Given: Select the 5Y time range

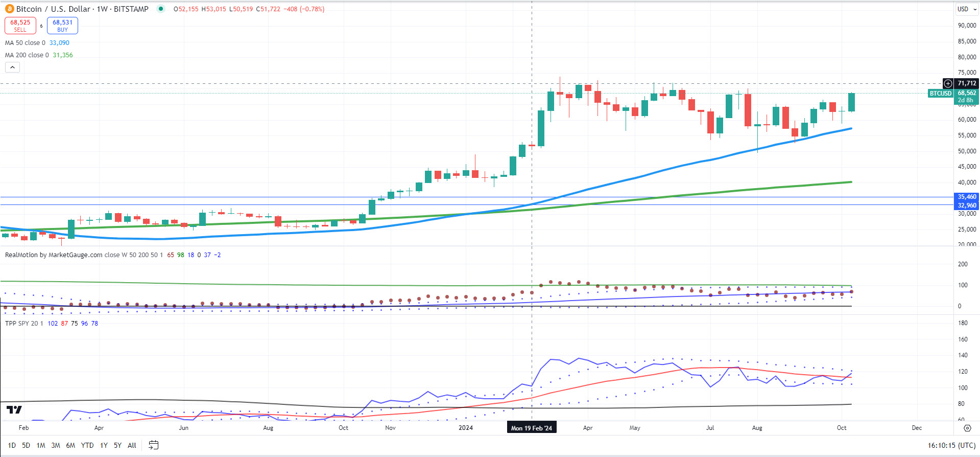Looking at the screenshot, I should click(x=117, y=445).
